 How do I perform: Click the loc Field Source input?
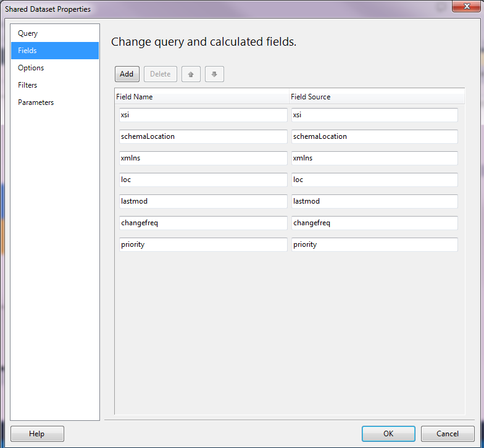pos(374,180)
